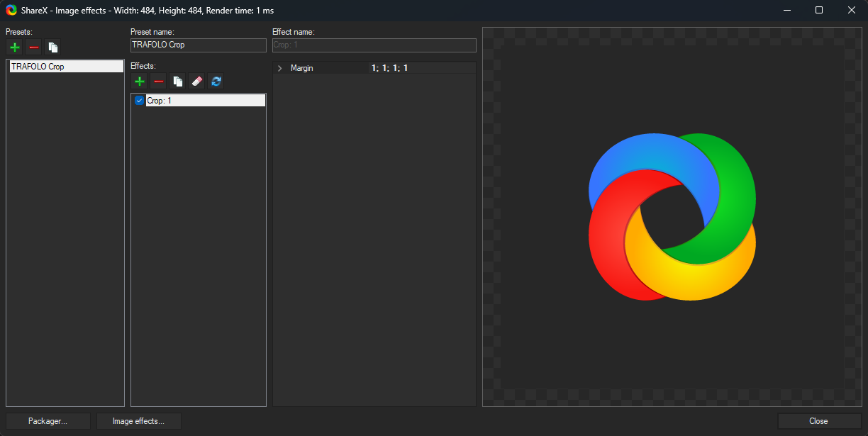Duplicate the selected preset
This screenshot has height=436, width=868.
click(x=52, y=47)
